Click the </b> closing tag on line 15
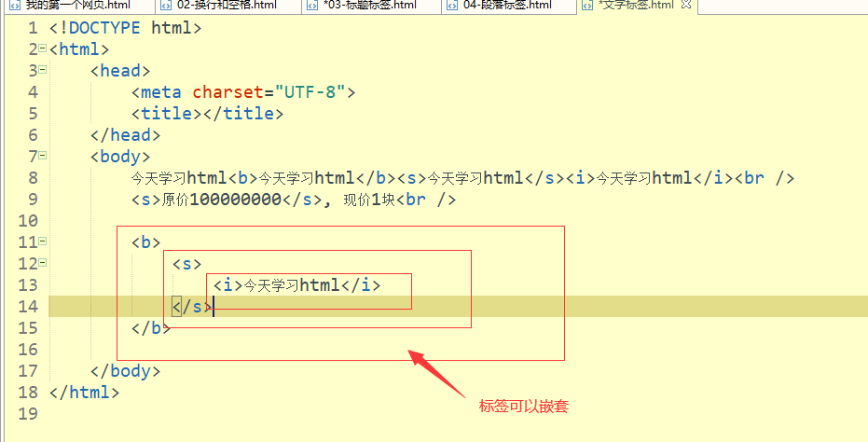 point(151,328)
